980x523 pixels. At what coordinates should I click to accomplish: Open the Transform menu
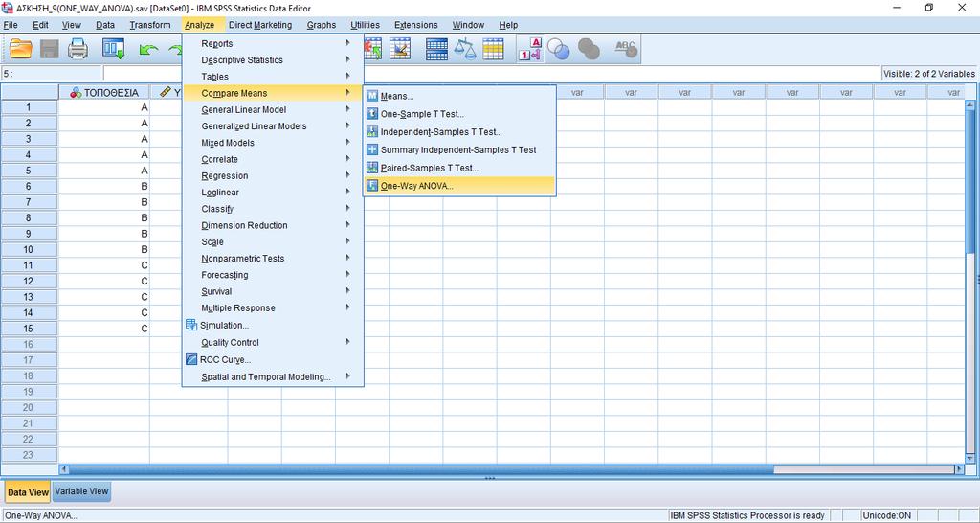coord(150,25)
